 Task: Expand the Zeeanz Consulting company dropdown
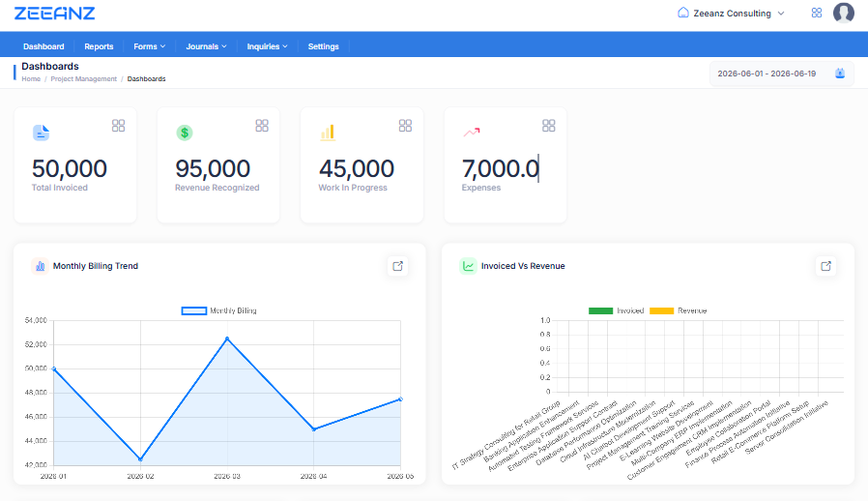click(x=731, y=14)
